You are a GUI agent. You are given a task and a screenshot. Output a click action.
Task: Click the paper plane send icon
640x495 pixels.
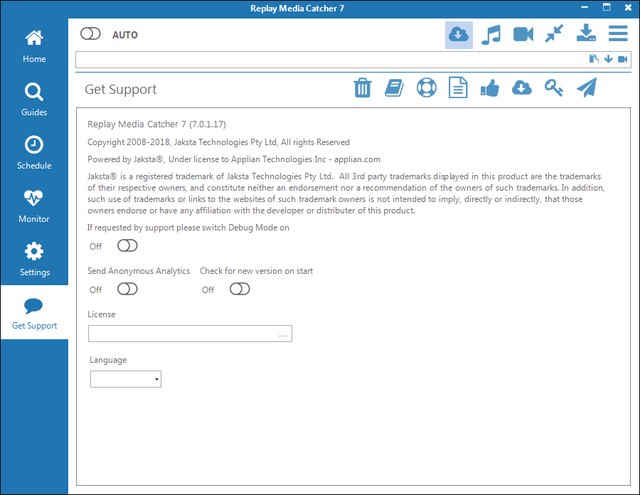click(586, 89)
